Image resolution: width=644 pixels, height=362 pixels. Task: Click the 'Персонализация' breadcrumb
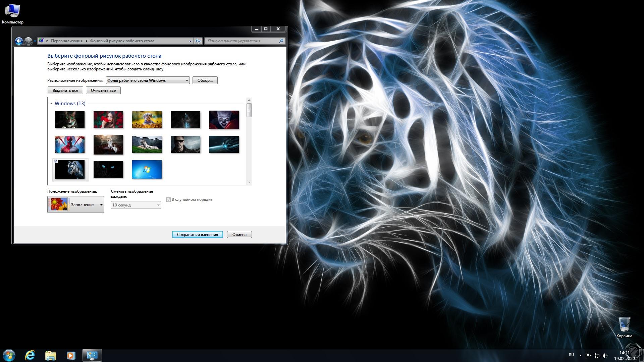click(66, 41)
